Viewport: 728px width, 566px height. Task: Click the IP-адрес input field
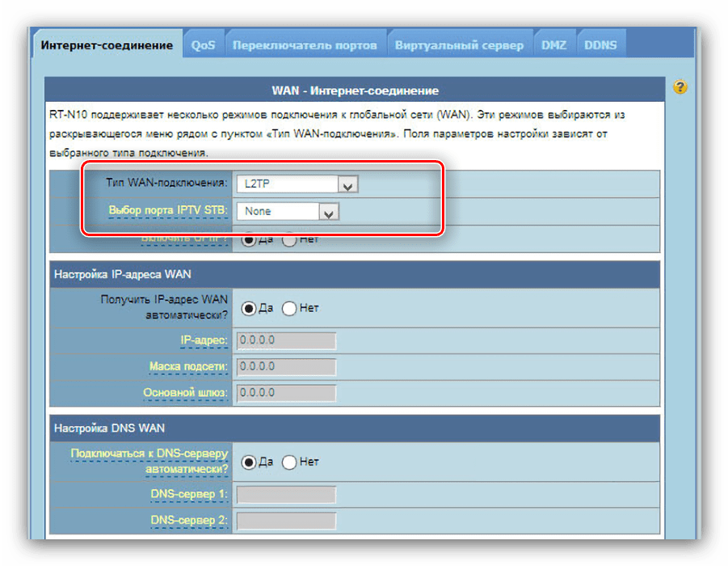coord(286,340)
